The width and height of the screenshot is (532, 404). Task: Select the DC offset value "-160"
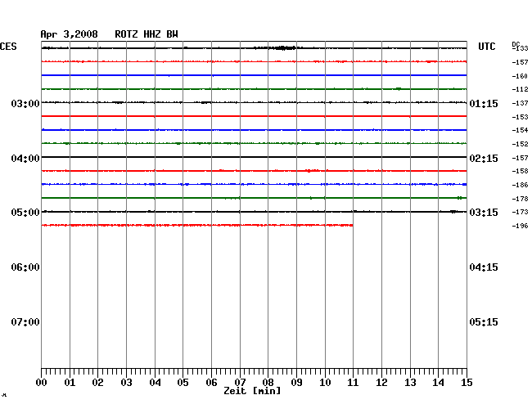click(520, 76)
